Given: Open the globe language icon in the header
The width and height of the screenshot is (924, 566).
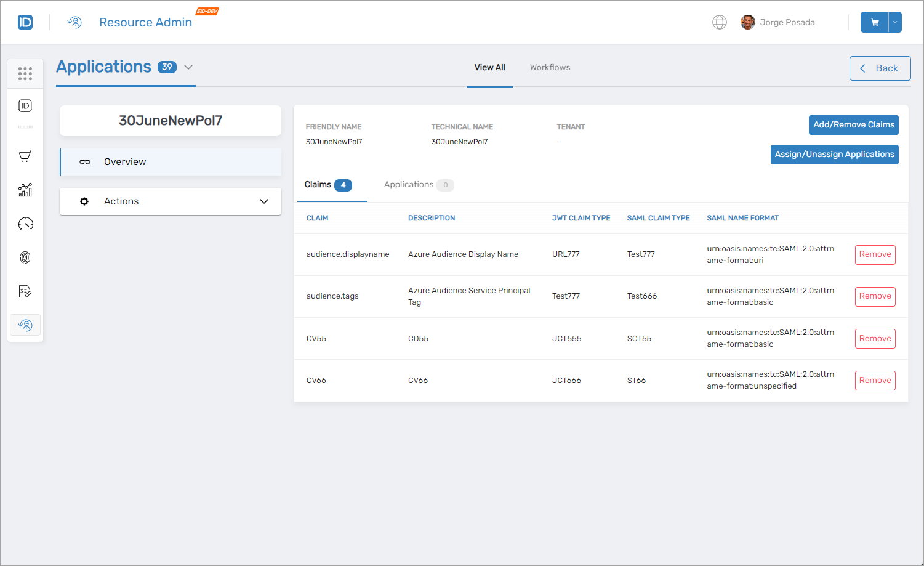Looking at the screenshot, I should pyautogui.click(x=719, y=22).
